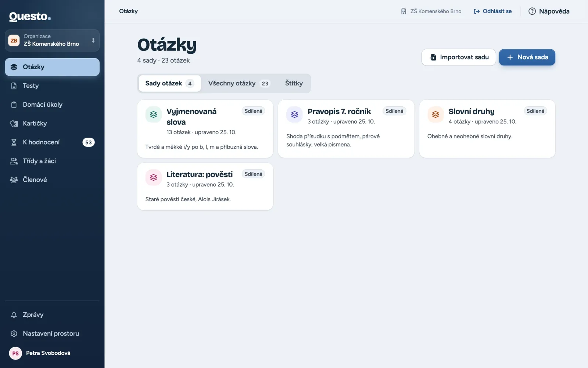Open the K hodnocení page
The image size is (588, 368).
[52, 142]
